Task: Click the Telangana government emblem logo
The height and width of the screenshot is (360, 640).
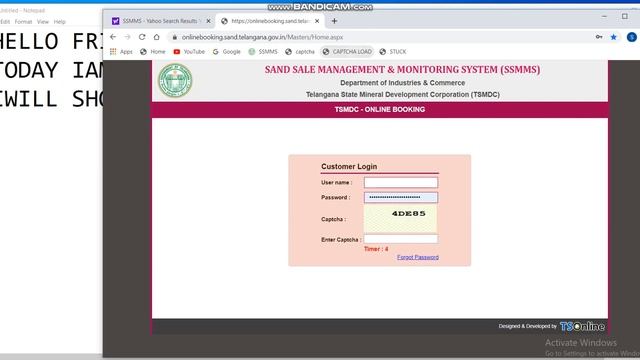Action: coord(175,80)
